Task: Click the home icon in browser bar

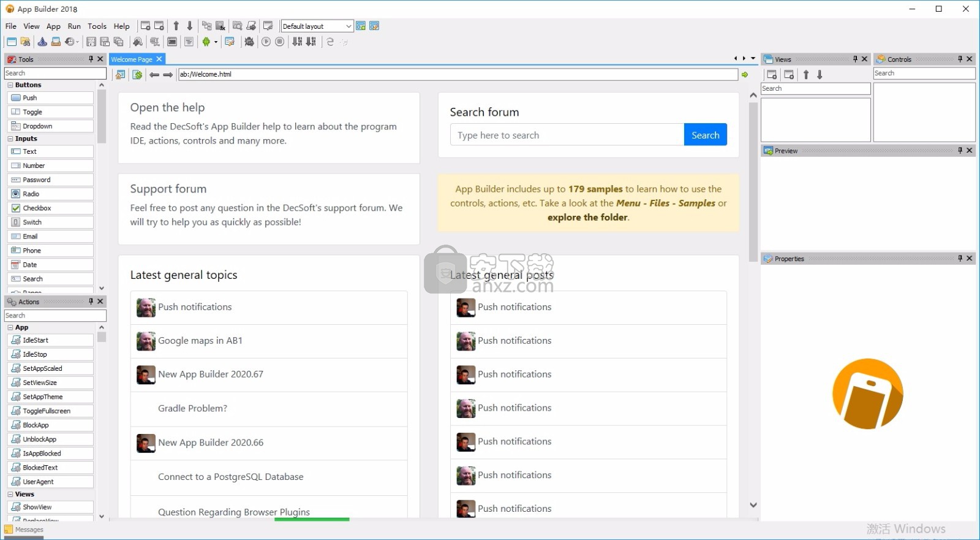Action: pyautogui.click(x=121, y=74)
